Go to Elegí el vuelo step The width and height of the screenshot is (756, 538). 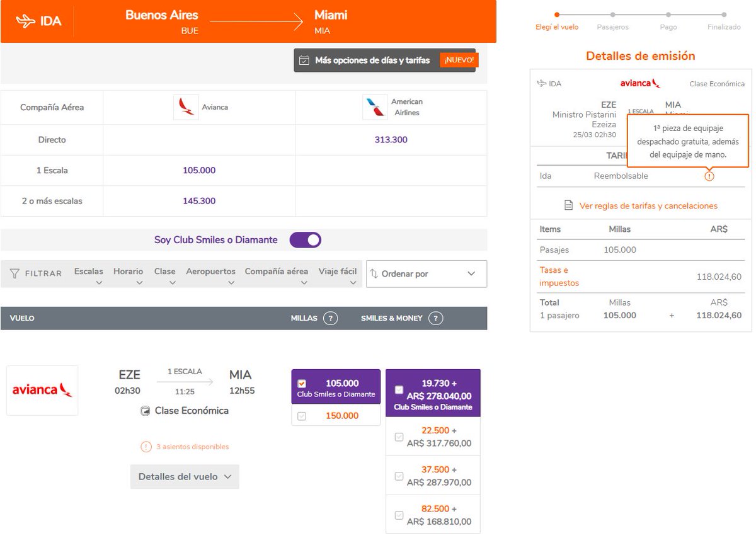556,21
